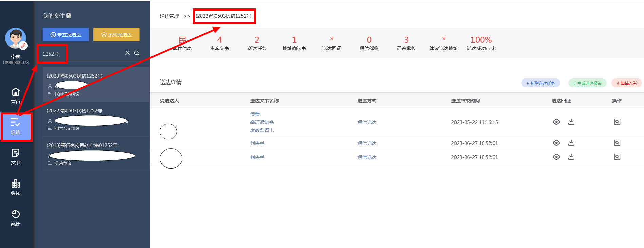Image resolution: width=644 pixels, height=248 pixels.
Task: Click the 未立案送达 button
Action: tap(66, 35)
